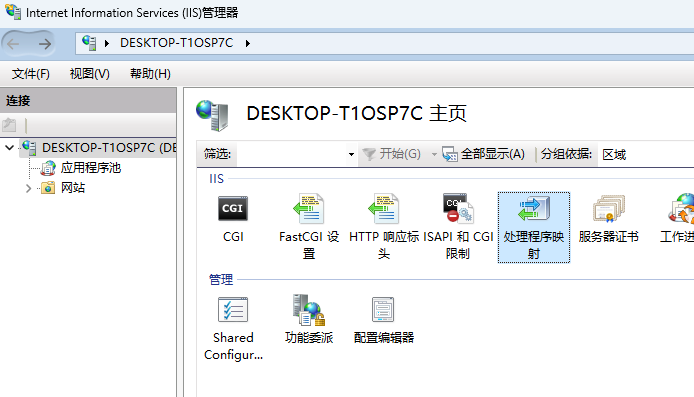Open HTTP 响应标头 feature
The height and width of the screenshot is (397, 694).
point(383,227)
